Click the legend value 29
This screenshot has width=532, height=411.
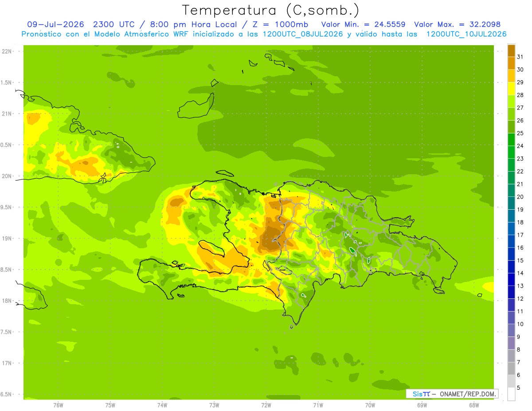click(520, 82)
